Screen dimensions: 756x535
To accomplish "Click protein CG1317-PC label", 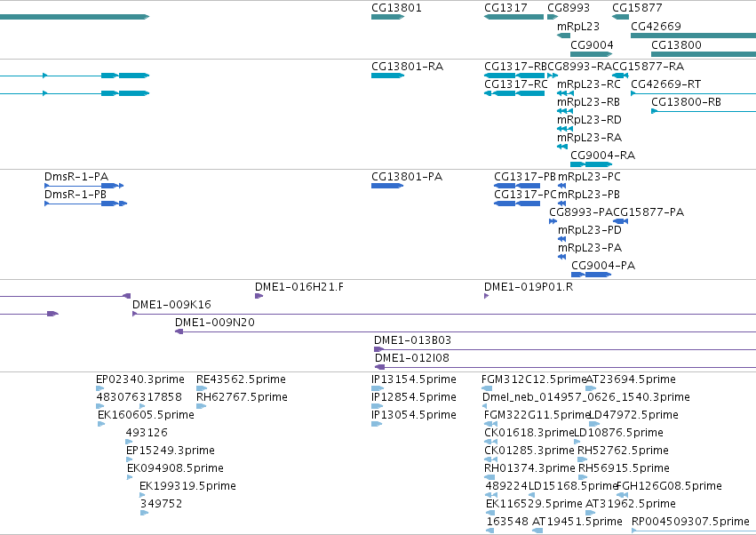I will (526, 195).
